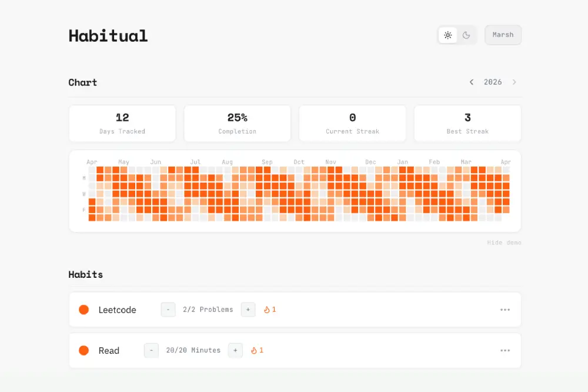Click the Completion percentage card
Screen dimensions: 588x392
(x=238, y=124)
